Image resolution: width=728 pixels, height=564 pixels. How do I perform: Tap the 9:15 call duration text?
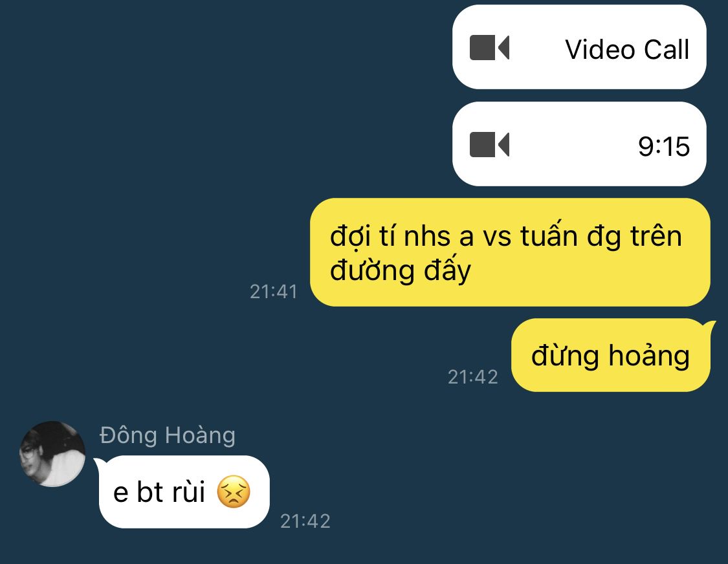664,147
